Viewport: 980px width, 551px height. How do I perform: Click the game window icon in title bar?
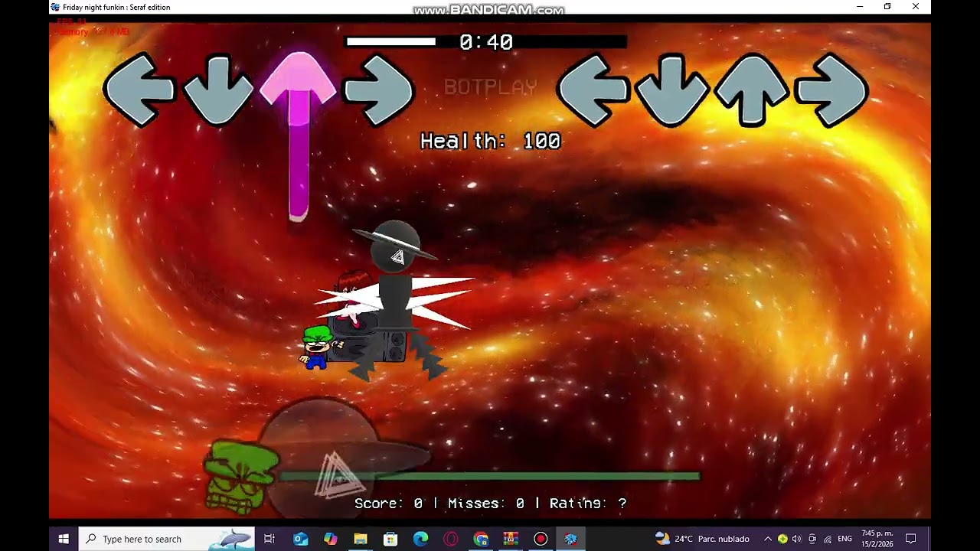point(55,7)
